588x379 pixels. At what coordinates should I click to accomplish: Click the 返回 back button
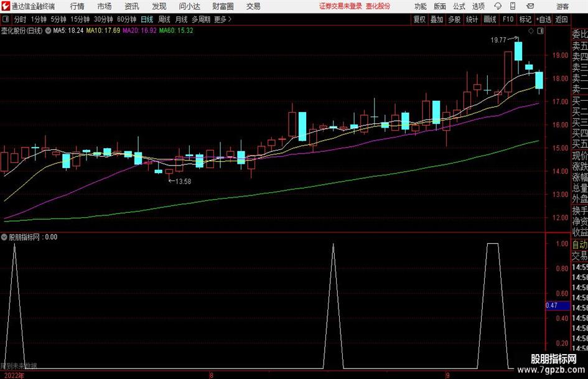[x=561, y=19]
